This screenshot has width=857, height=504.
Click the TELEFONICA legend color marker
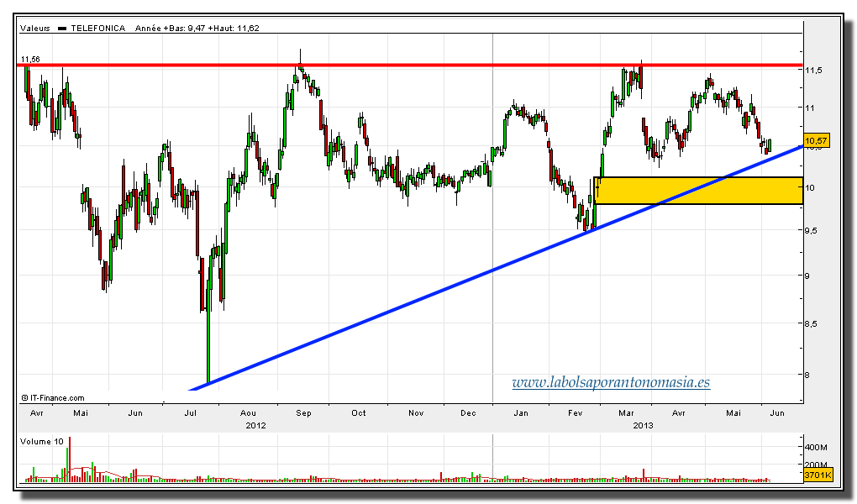pyautogui.click(x=61, y=29)
